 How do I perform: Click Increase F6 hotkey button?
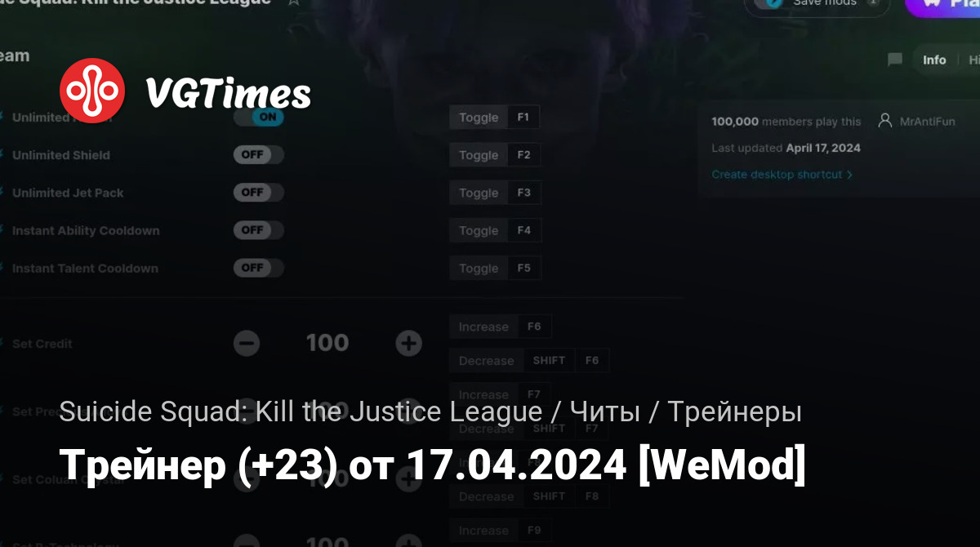point(501,327)
